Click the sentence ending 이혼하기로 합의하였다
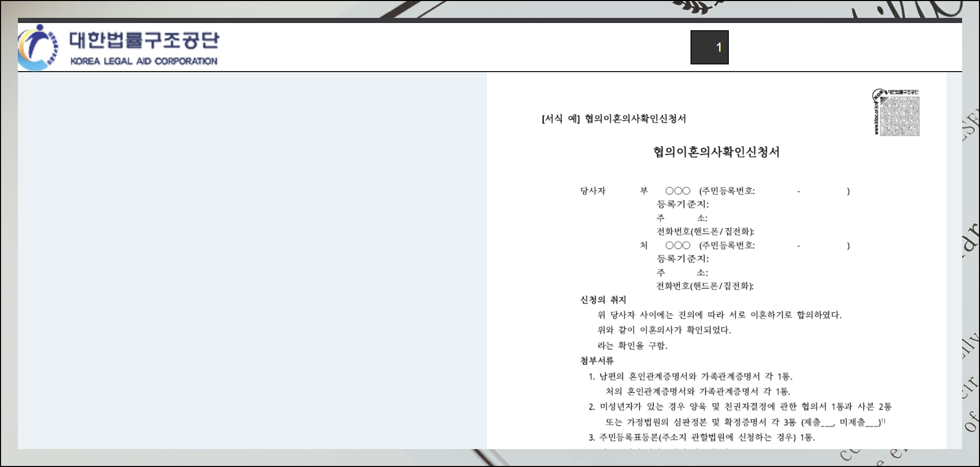 pyautogui.click(x=720, y=315)
